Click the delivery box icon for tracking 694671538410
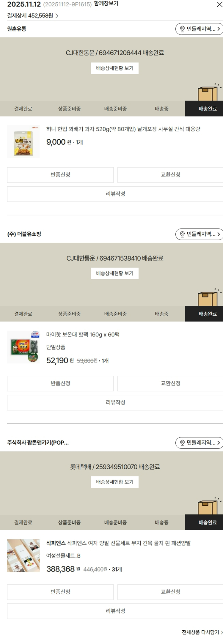The image size is (223, 644). (x=208, y=298)
